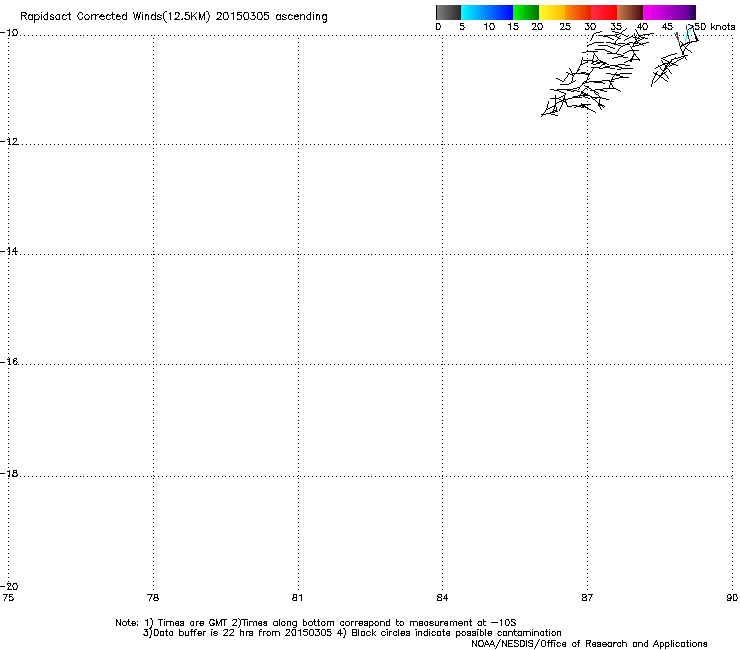Click the date '20150305' in title
Viewport: 740px width, 650px height.
click(243, 17)
